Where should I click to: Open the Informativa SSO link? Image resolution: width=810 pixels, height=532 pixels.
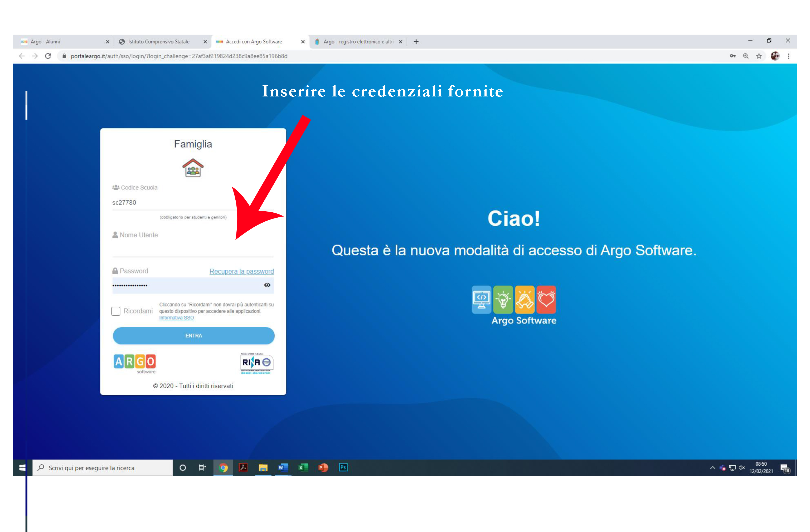[176, 318]
